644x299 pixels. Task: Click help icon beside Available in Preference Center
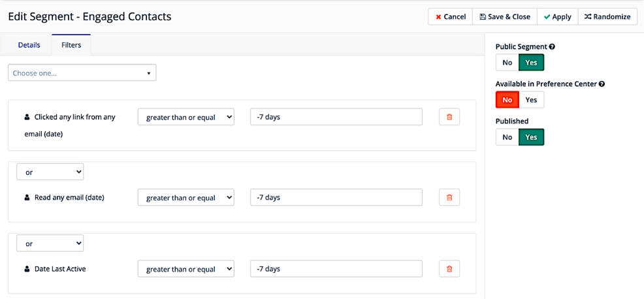pyautogui.click(x=602, y=84)
